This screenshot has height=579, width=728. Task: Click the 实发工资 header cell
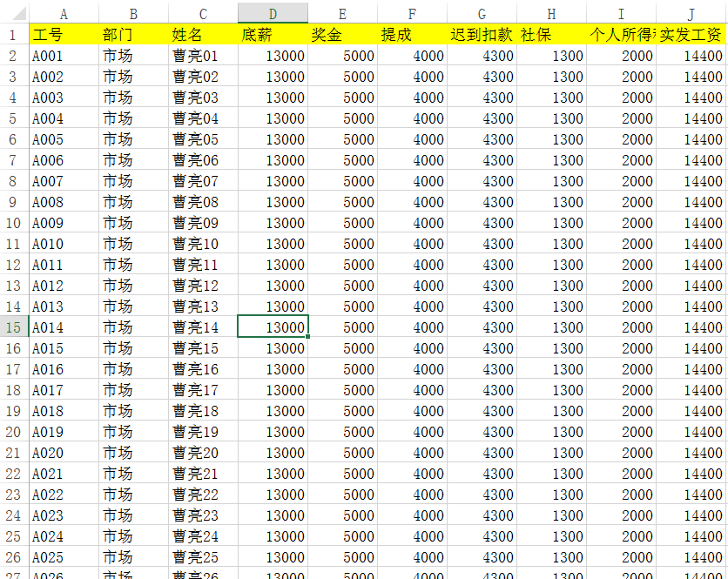pos(691,34)
